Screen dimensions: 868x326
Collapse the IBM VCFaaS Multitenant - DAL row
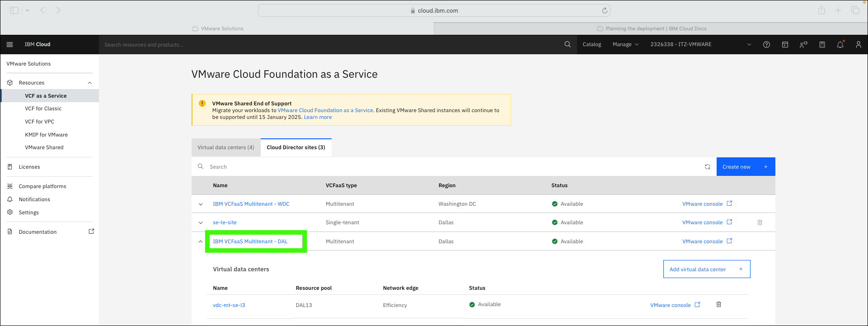[x=201, y=241]
